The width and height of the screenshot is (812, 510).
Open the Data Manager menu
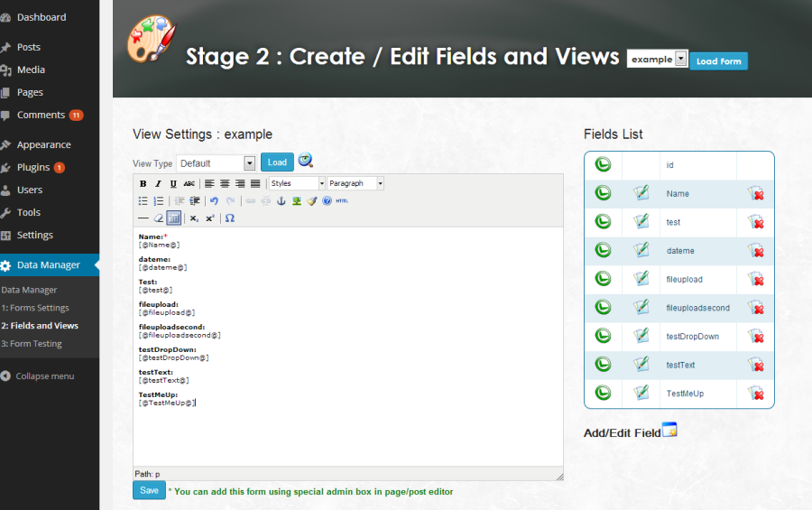50,264
